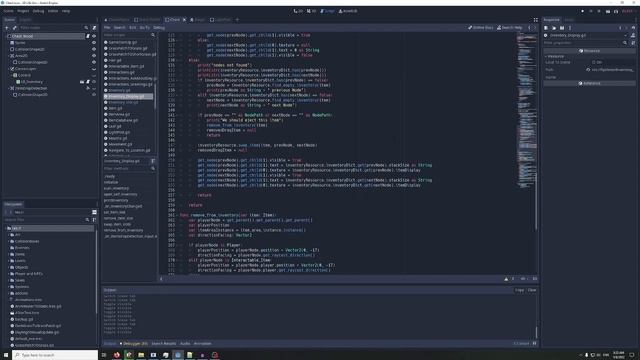Toggle visibility of Area2D node
Image resolution: width=640 pixels, height=360 pixels.
click(94, 56)
